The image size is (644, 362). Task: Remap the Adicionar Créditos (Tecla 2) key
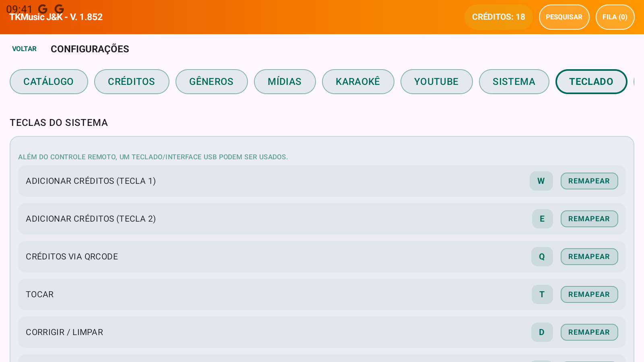click(x=589, y=219)
